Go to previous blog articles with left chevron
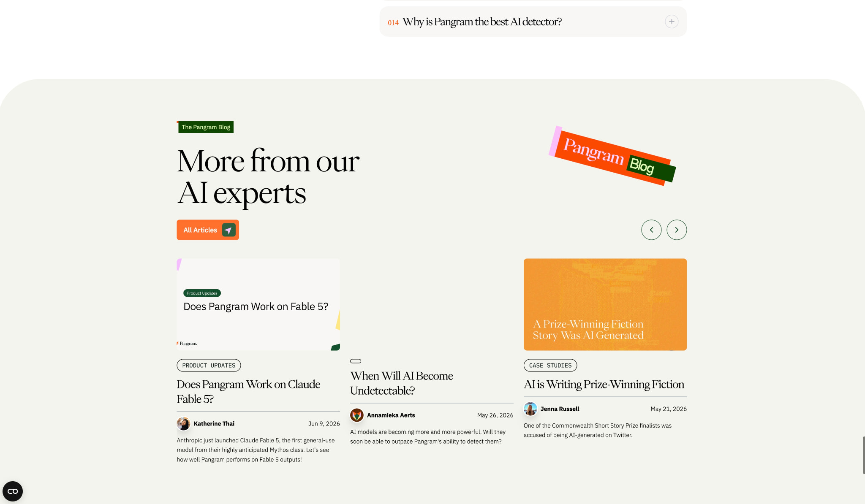This screenshot has width=865, height=504. (651, 230)
